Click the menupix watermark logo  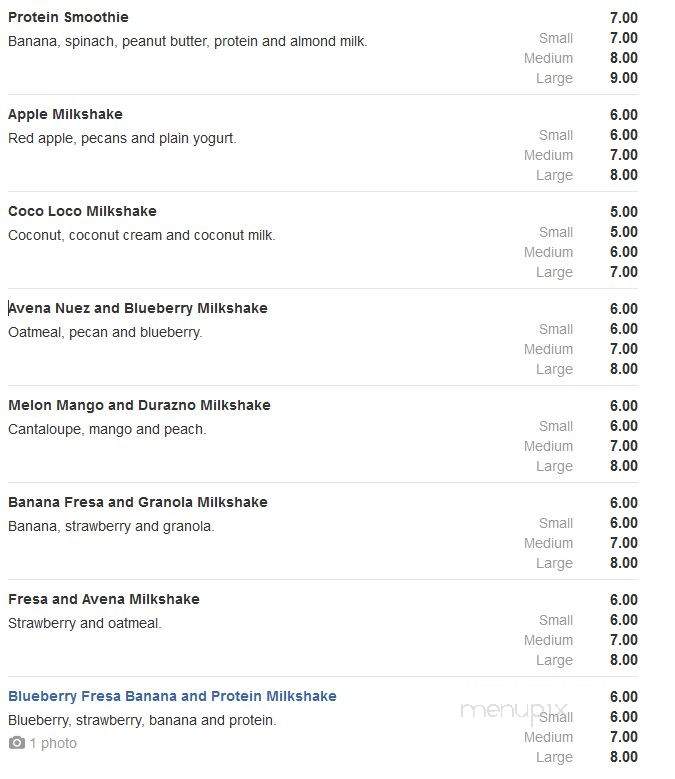pos(514,711)
